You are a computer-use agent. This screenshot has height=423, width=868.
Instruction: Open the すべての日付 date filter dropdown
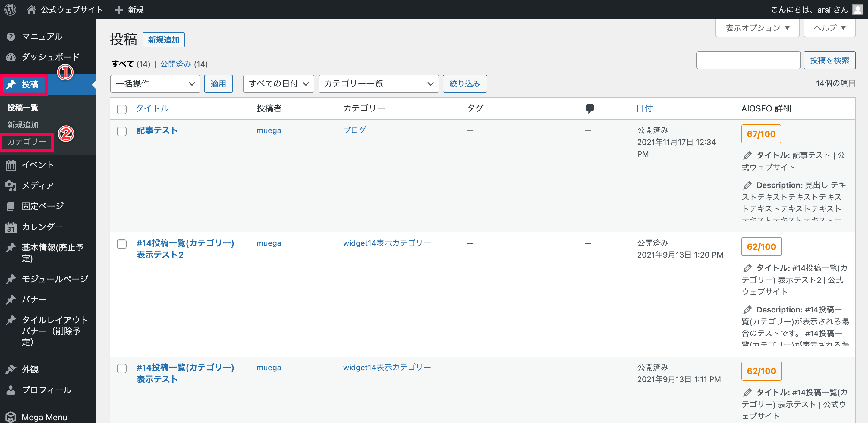pos(278,83)
